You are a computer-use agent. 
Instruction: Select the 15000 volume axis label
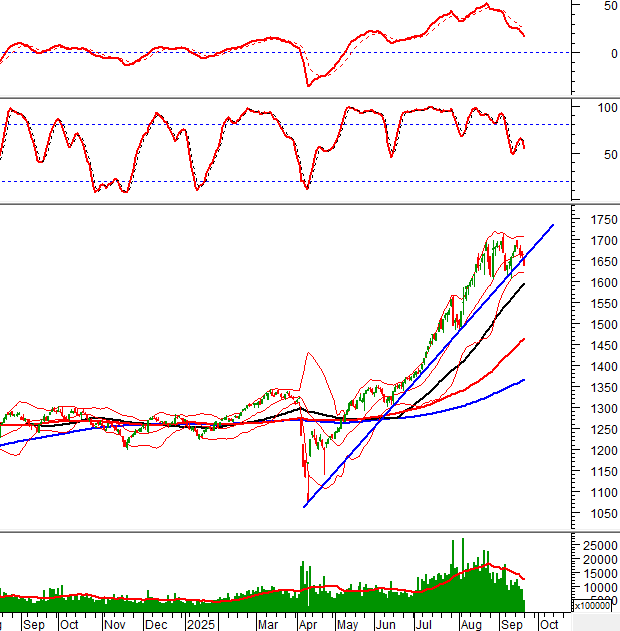(598, 573)
